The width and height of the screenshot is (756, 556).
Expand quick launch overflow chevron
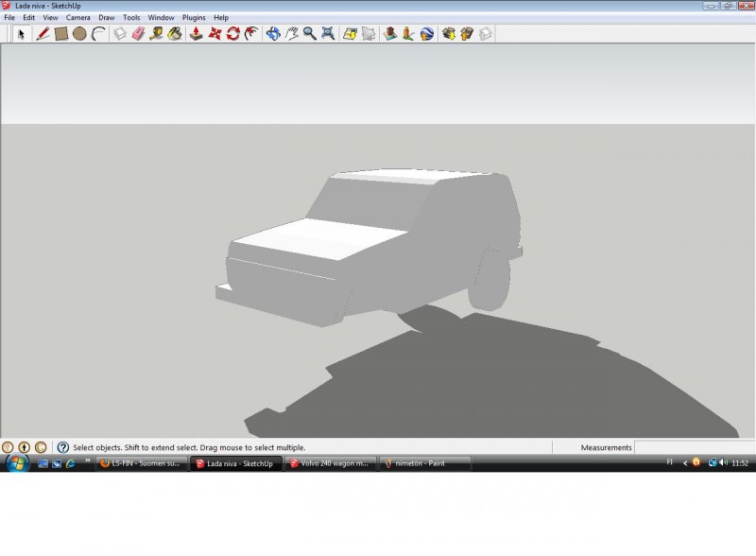click(87, 460)
